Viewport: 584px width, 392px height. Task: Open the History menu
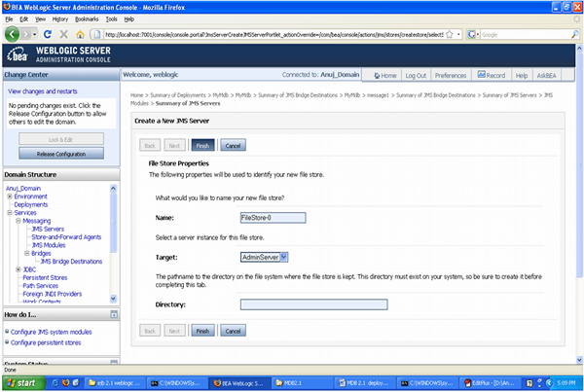coord(60,18)
